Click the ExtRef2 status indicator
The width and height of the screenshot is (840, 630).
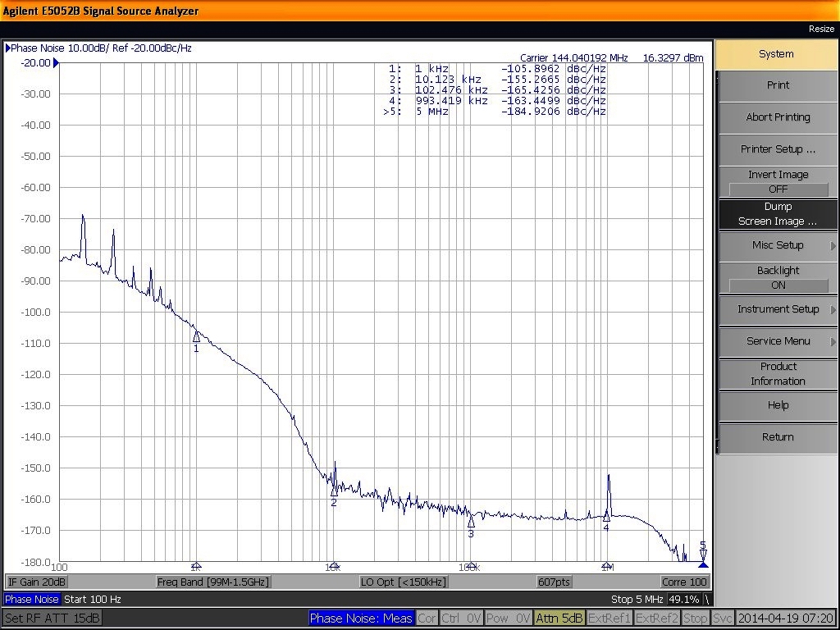coord(657,619)
